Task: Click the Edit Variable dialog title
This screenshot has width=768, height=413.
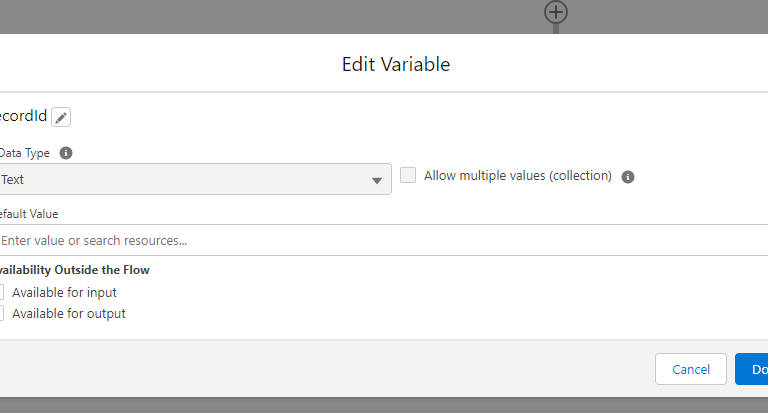Action: [396, 64]
